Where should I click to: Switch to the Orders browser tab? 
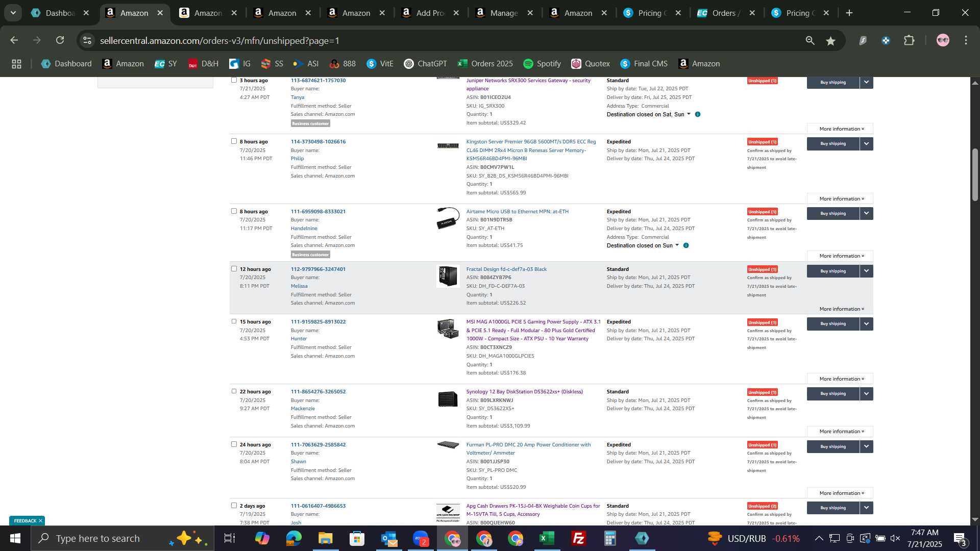[726, 13]
